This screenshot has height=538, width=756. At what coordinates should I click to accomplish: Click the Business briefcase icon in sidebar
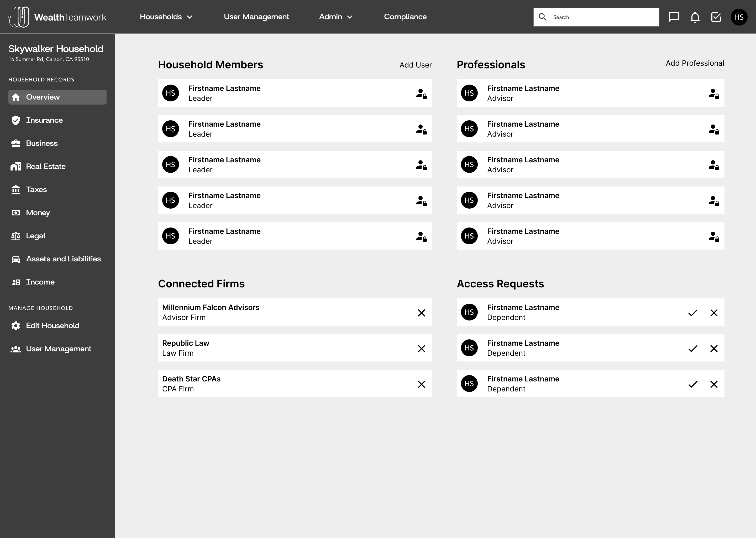(15, 143)
